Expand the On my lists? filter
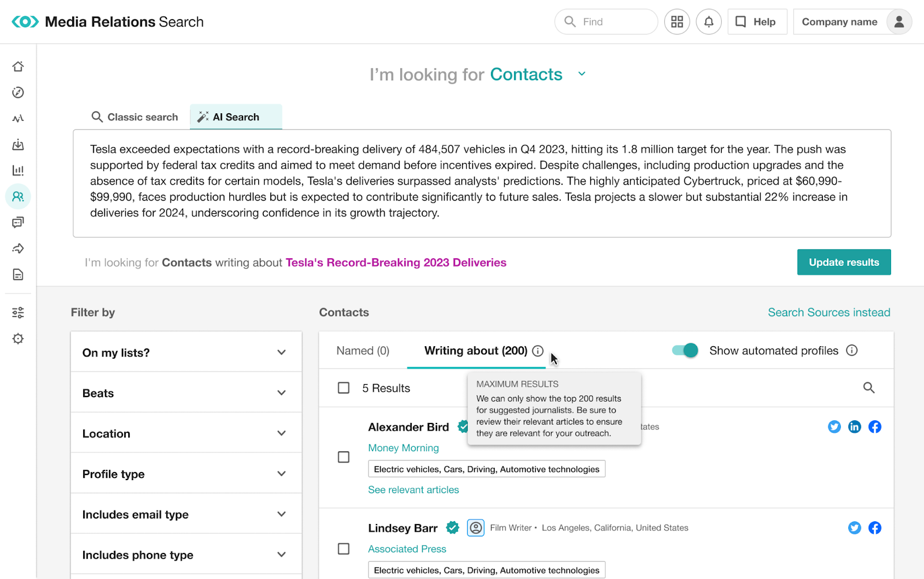924x579 pixels. (186, 352)
